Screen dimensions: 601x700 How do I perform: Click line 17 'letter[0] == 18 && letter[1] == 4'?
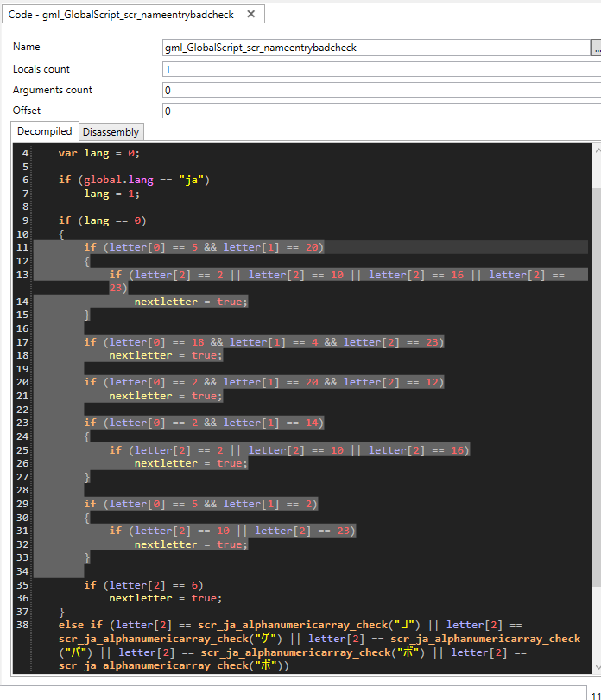point(213,342)
